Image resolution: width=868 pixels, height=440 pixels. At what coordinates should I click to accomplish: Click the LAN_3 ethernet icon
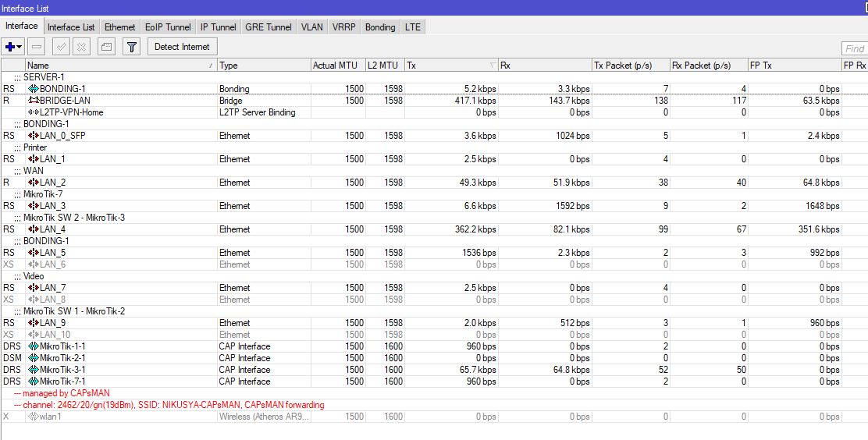click(34, 206)
